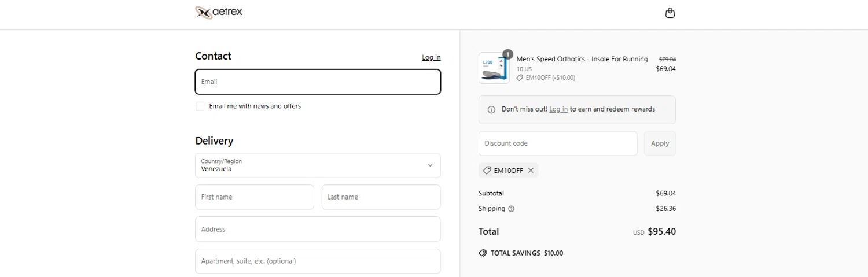Click the crossed-out price $79.04
The image size is (868, 277).
point(667,59)
